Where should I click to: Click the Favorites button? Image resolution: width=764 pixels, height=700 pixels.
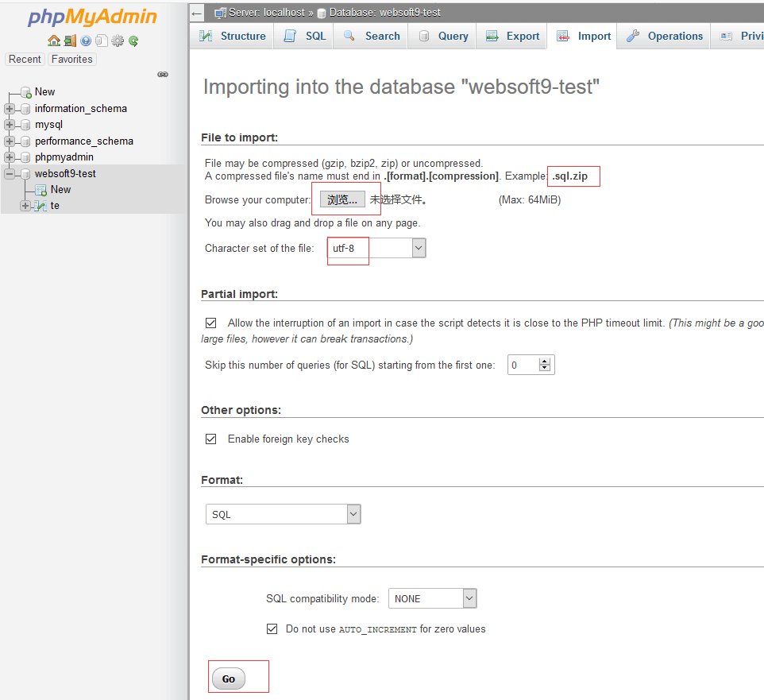(72, 59)
